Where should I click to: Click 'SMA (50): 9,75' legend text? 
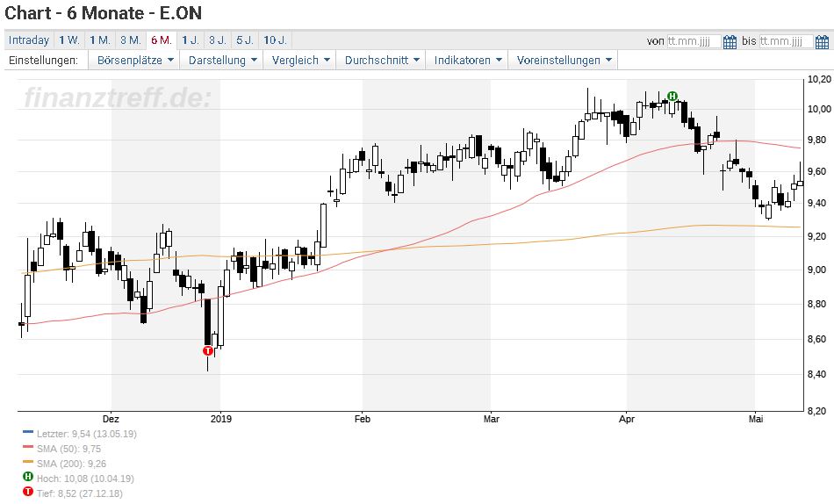[68, 449]
